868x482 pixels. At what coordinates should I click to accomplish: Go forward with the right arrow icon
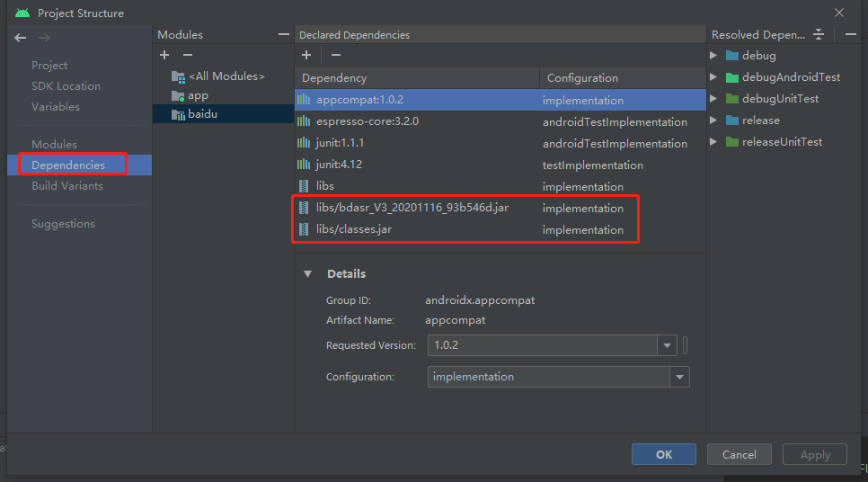point(44,38)
